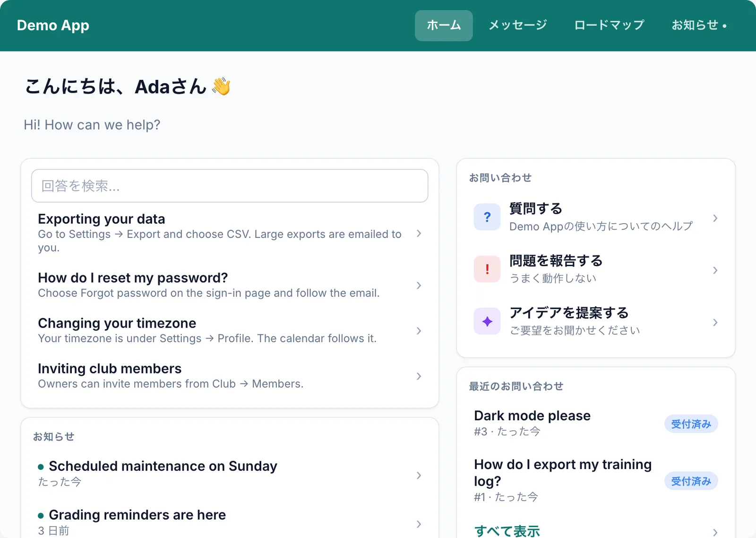Go to the ロードマップ tab
This screenshot has width=756, height=538.
609,25
